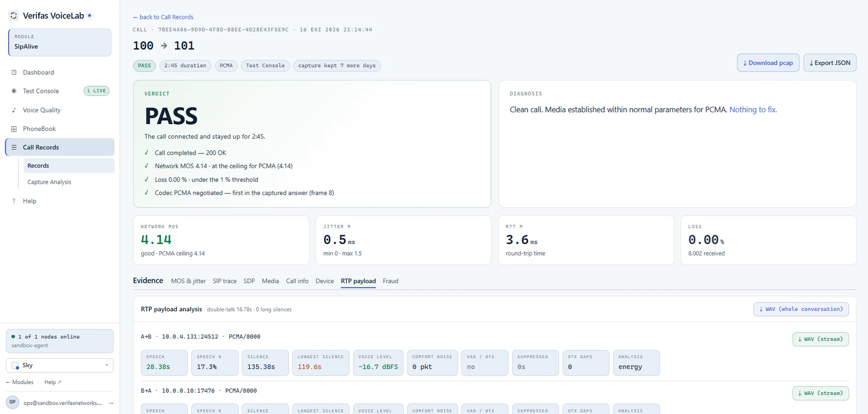Click the Export JSON button
Screen dimensions: 868x414
coord(830,63)
